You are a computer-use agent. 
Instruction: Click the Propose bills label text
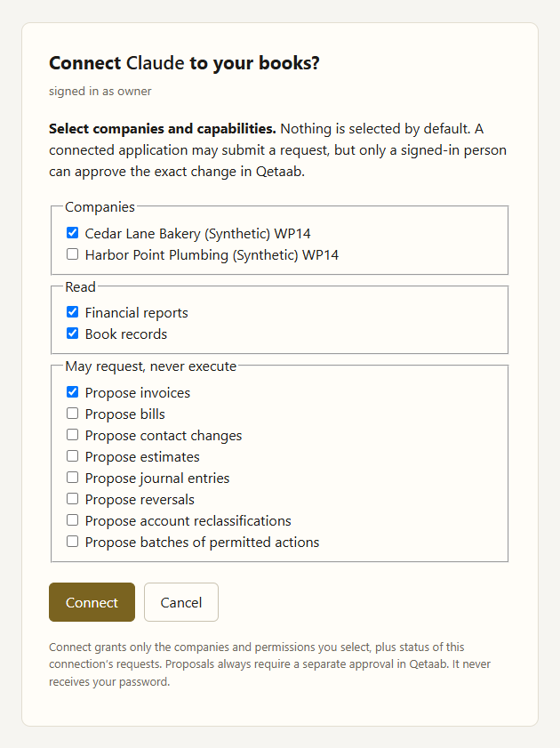(x=124, y=414)
